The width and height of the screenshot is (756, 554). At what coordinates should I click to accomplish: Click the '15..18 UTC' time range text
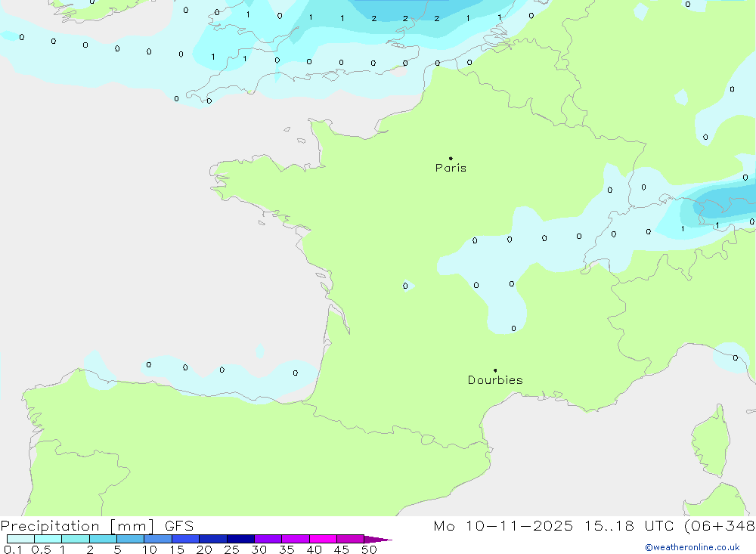[629, 526]
